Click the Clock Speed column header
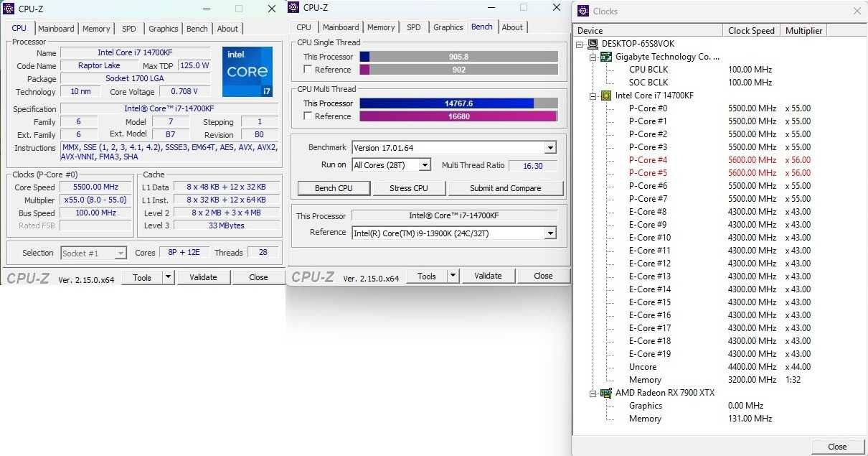 pyautogui.click(x=751, y=30)
